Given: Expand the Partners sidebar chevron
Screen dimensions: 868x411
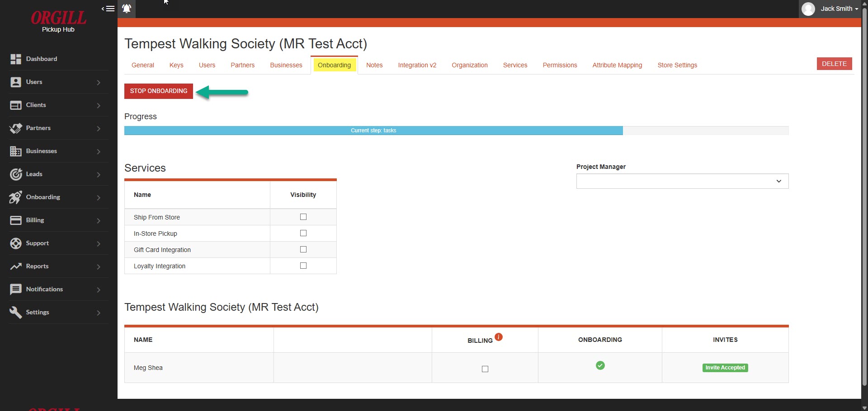Looking at the screenshot, I should (x=99, y=129).
